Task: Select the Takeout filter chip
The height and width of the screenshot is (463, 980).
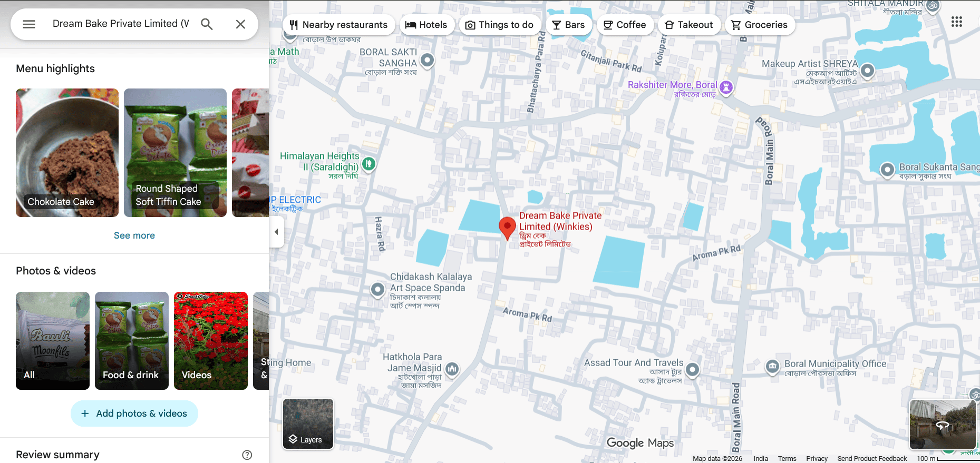Action: (x=690, y=25)
